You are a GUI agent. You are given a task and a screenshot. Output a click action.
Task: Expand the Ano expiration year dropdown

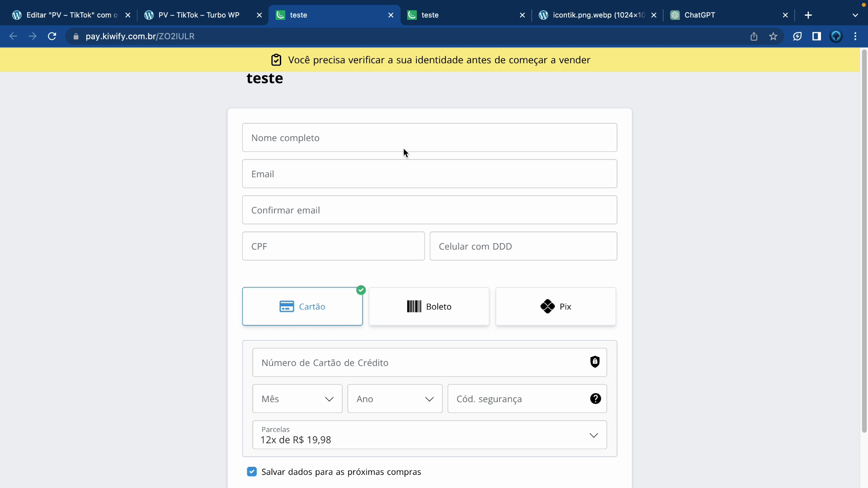pyautogui.click(x=395, y=399)
